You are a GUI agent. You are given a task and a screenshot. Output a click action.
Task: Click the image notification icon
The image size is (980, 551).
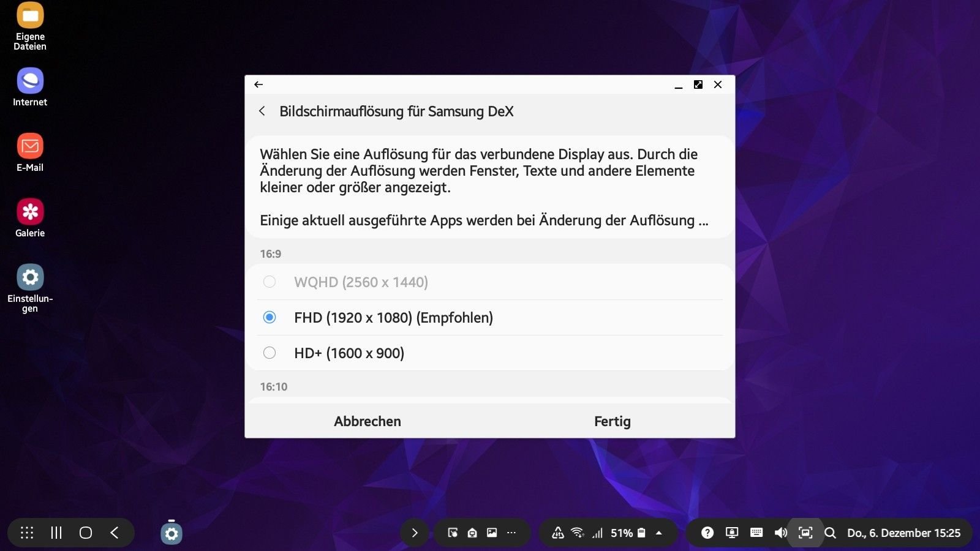(492, 533)
